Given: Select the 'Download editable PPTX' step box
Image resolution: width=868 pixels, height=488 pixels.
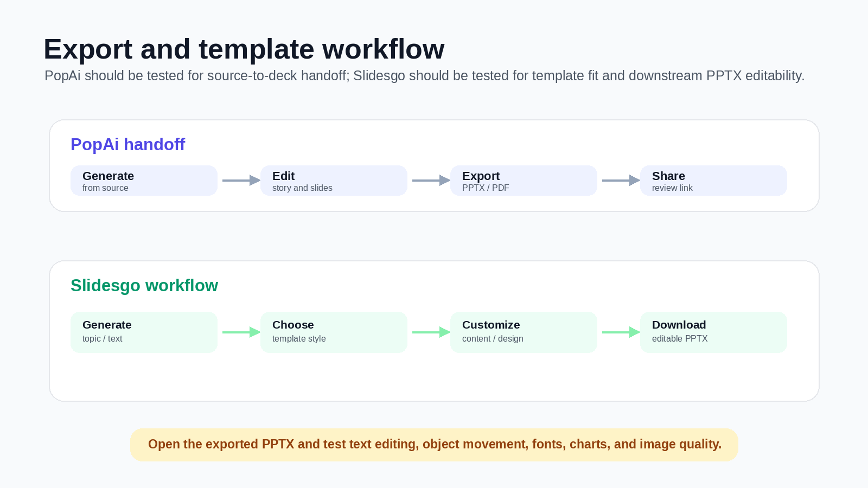Looking at the screenshot, I should point(713,332).
